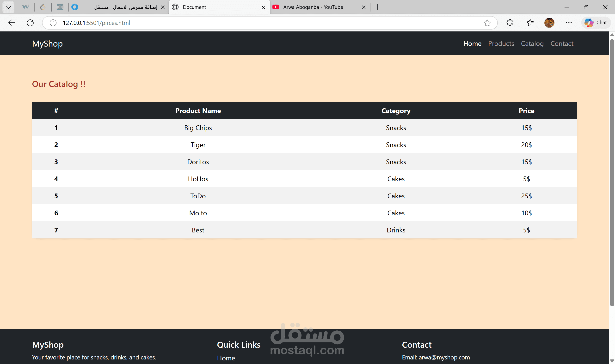Open the browser Extensions puzzle icon

(510, 23)
